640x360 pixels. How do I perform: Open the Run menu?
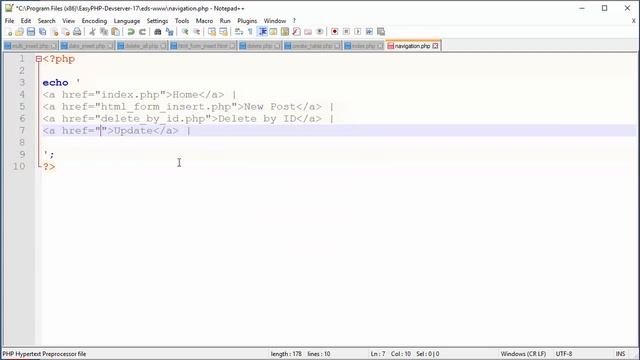pyautogui.click(x=225, y=20)
